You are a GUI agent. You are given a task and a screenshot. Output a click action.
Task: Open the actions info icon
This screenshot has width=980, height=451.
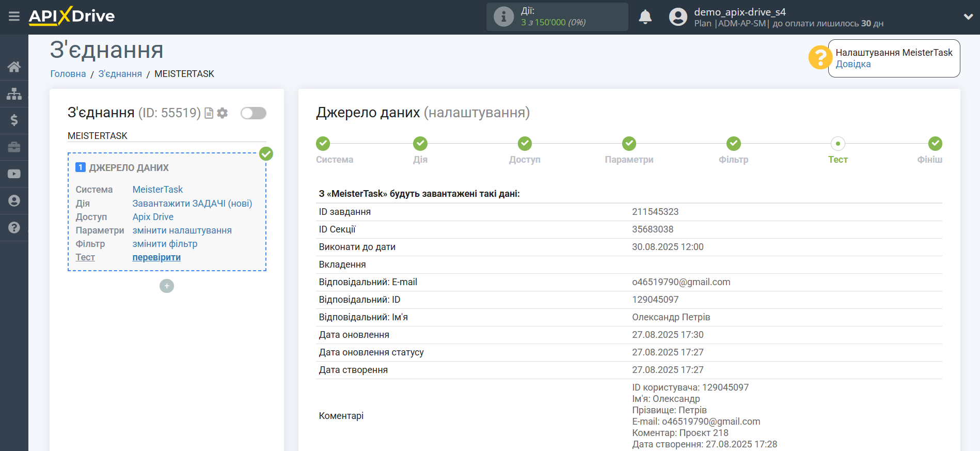[x=503, y=17]
